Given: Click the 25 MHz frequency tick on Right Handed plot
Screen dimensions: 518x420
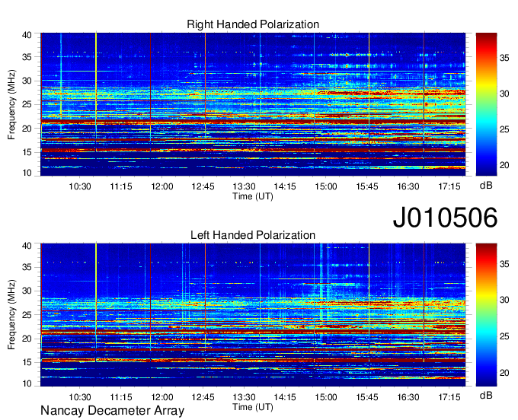Looking at the screenshot, I should [x=27, y=104].
